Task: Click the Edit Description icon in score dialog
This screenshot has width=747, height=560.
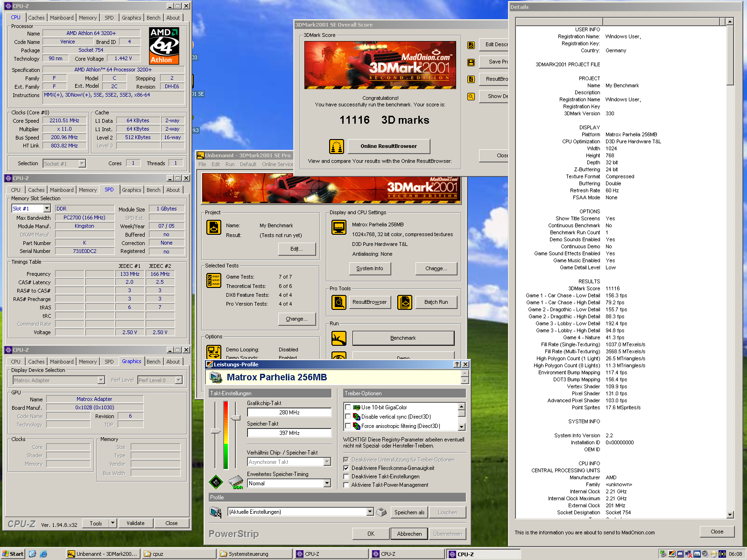Action: 471,45
